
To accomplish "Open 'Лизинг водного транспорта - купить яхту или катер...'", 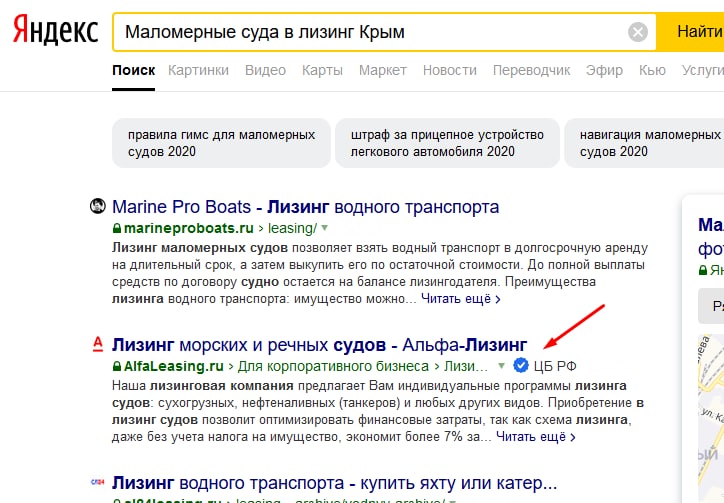I will [334, 483].
